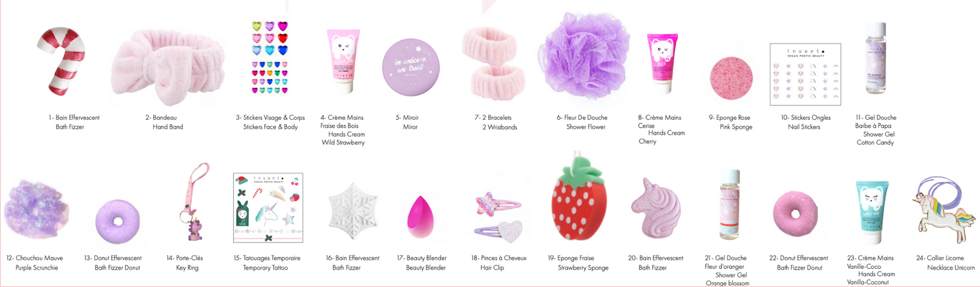Screen dimensions: 980x287
Task: Select the pink Beauty Blender sponge image
Action: tap(421, 217)
